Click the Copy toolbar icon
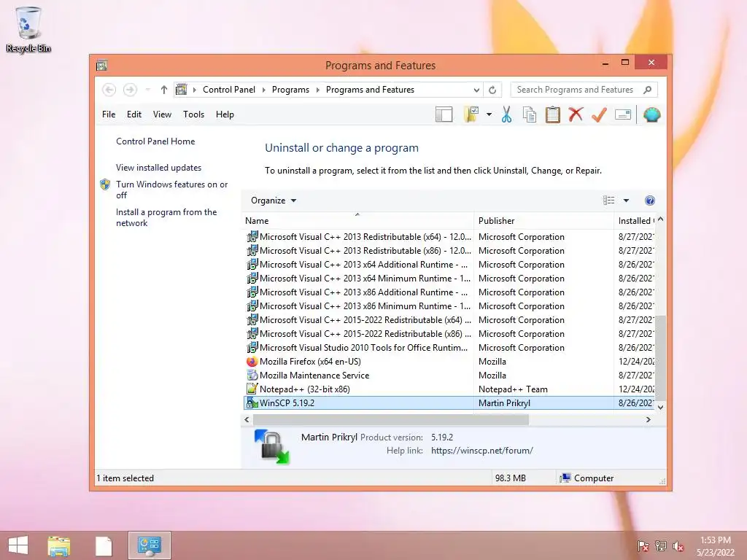The image size is (747, 560). [x=530, y=114]
